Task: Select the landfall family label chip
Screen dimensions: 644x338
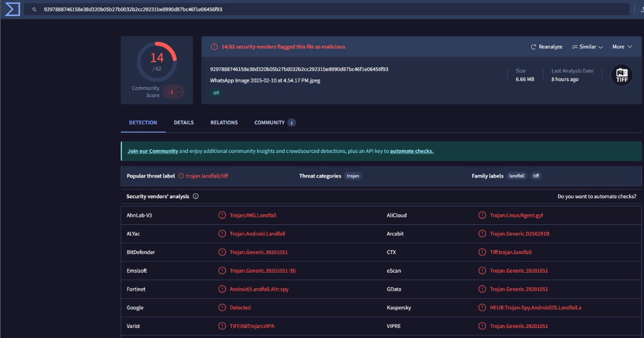Action: pos(517,176)
